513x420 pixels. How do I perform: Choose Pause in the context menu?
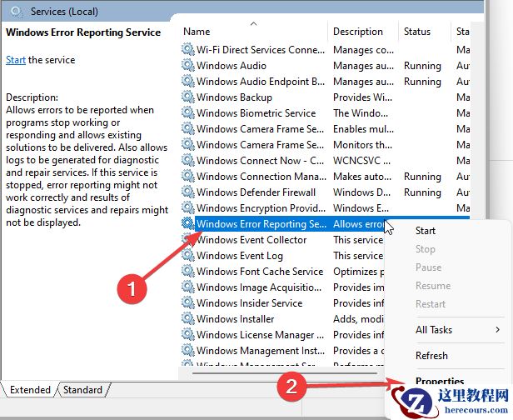(x=429, y=267)
